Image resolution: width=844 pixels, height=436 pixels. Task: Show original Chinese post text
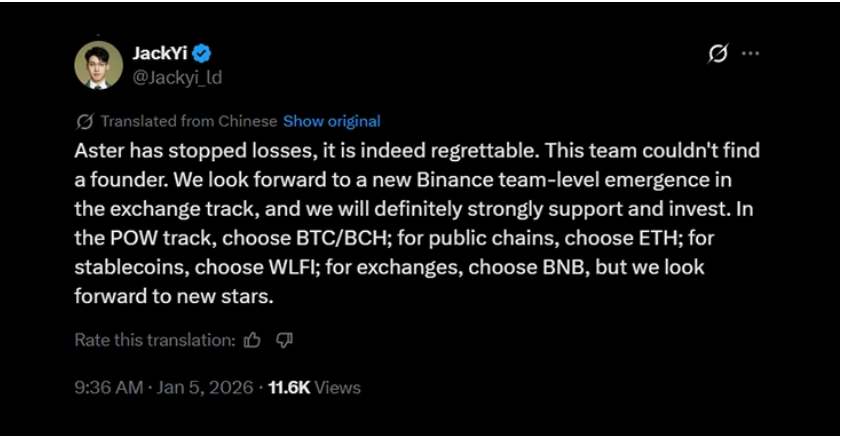[331, 121]
